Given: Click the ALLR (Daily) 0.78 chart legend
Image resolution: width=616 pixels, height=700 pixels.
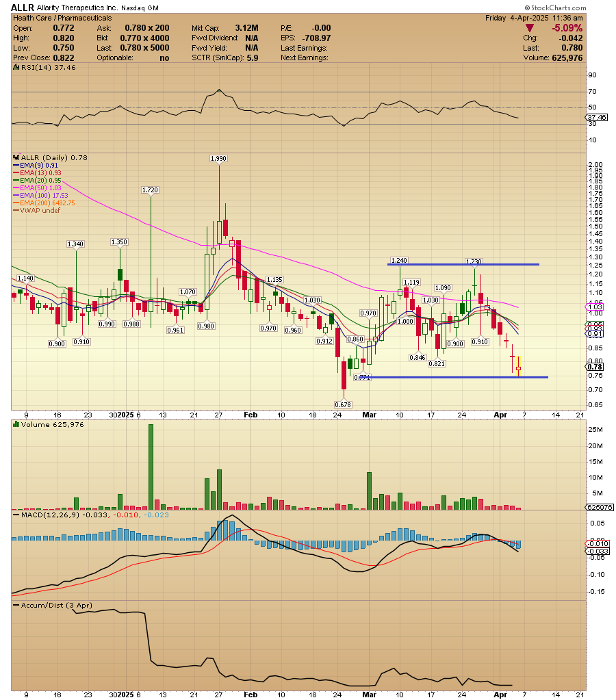Looking at the screenshot, I should click(x=50, y=157).
